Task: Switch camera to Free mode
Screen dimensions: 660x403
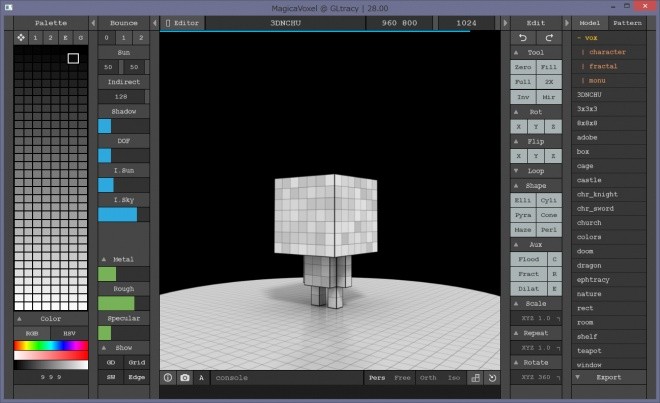Action: (x=402, y=378)
